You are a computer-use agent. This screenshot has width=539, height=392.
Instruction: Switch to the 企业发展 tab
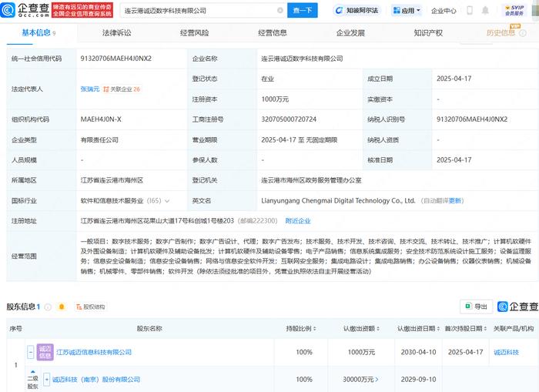350,33
